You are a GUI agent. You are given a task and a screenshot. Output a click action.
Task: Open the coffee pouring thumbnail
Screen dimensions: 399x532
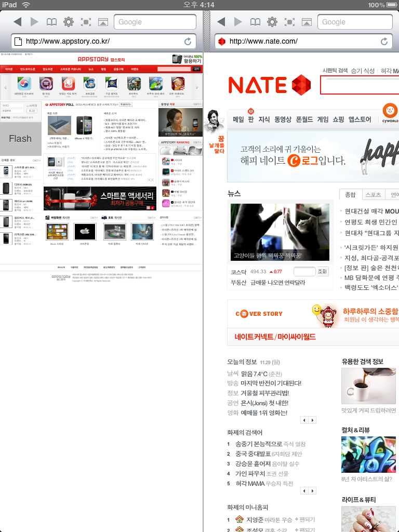[368, 386]
